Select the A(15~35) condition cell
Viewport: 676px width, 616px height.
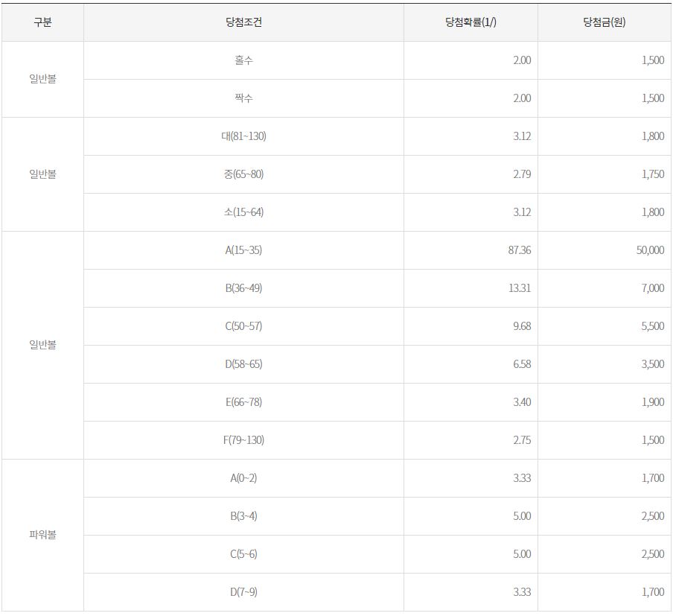coord(243,250)
